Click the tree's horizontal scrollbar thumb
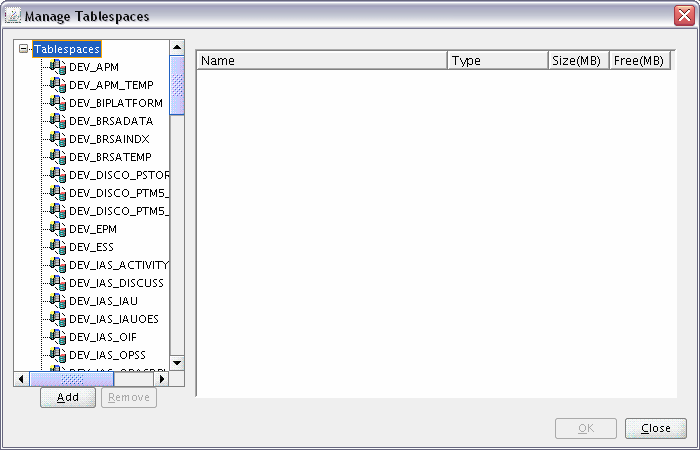The width and height of the screenshot is (700, 450). tap(71, 379)
